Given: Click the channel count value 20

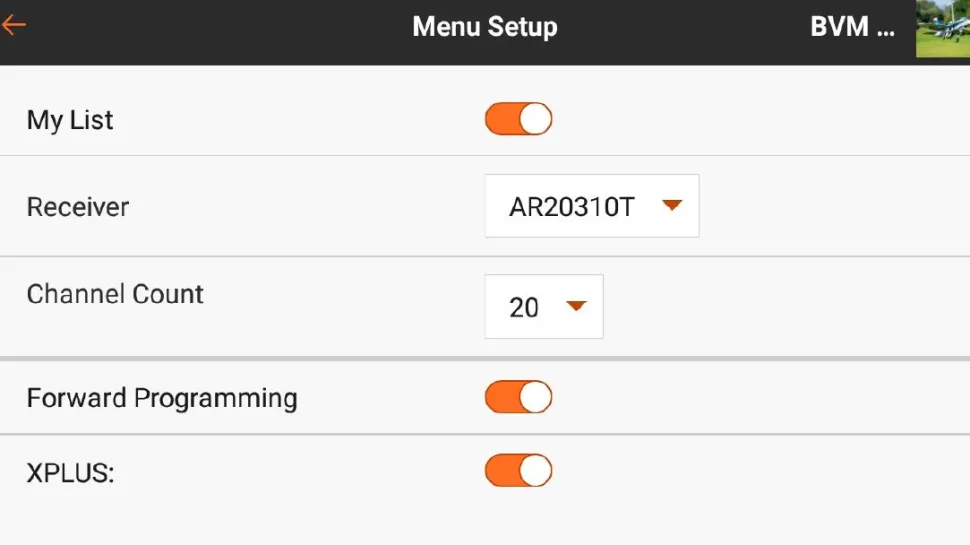Looking at the screenshot, I should (524, 307).
